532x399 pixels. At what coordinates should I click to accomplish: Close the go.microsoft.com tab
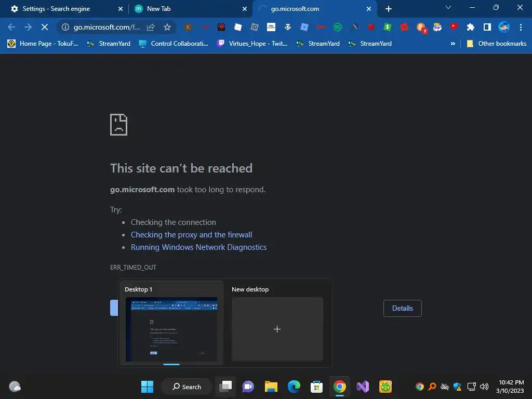click(369, 9)
